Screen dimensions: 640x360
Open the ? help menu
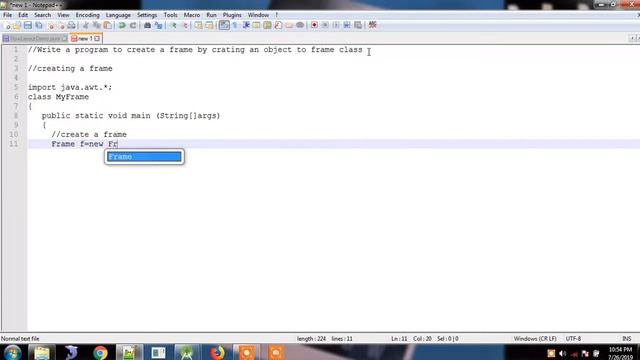point(277,15)
